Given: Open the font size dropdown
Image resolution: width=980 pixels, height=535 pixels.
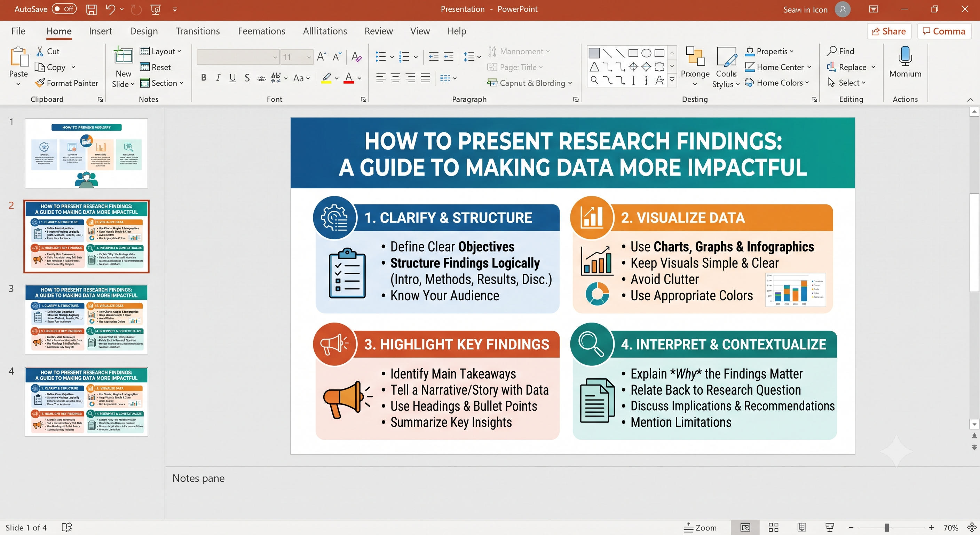Looking at the screenshot, I should (x=309, y=57).
